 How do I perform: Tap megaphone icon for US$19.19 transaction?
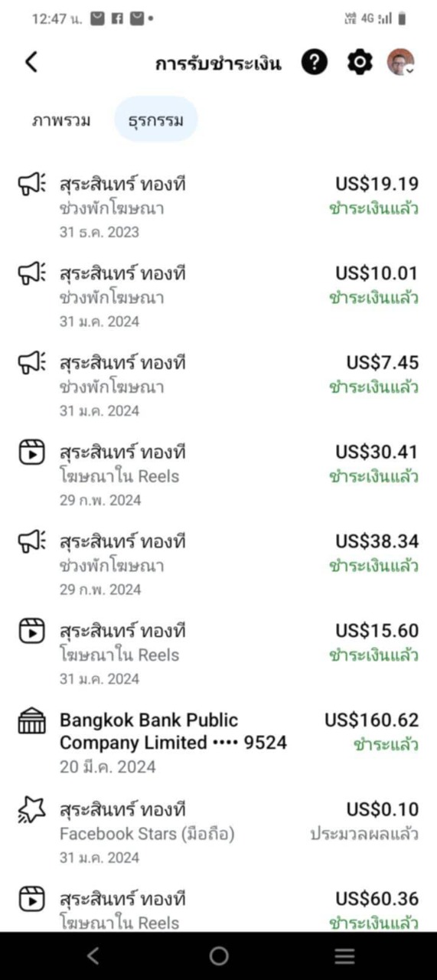31,185
